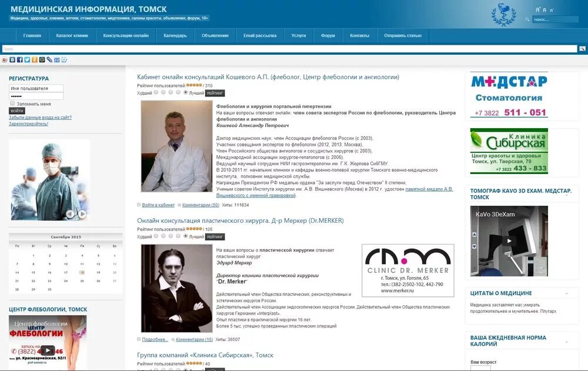588x371 pixels.
Task: Click the blue pencil LiveJournal share icon
Action: tap(49, 59)
